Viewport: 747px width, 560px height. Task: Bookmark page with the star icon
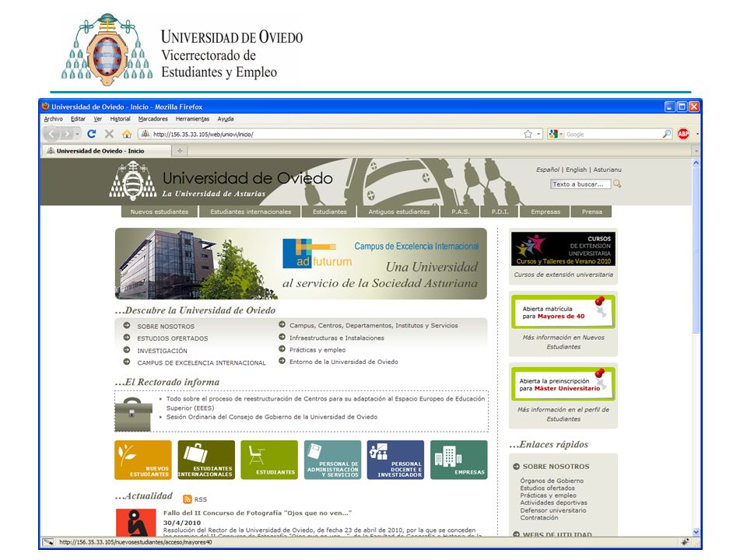tap(528, 135)
